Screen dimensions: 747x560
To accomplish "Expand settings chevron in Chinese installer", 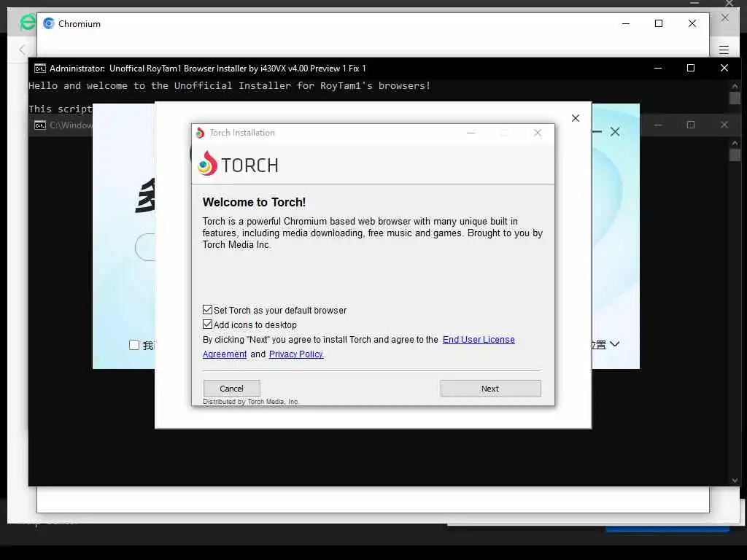I will [x=614, y=344].
